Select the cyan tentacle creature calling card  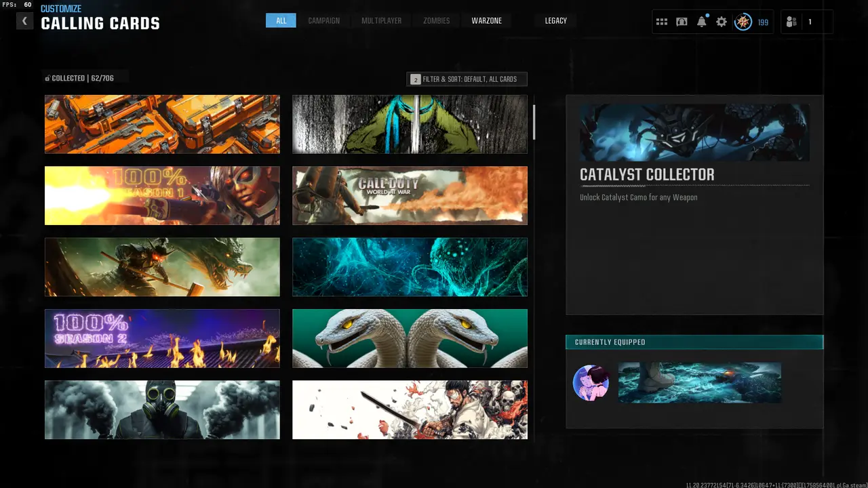[x=410, y=267]
